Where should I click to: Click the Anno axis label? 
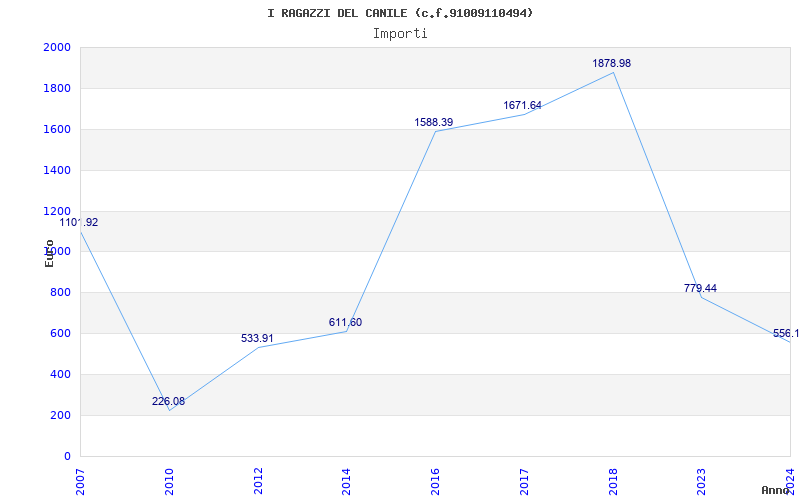(x=776, y=490)
